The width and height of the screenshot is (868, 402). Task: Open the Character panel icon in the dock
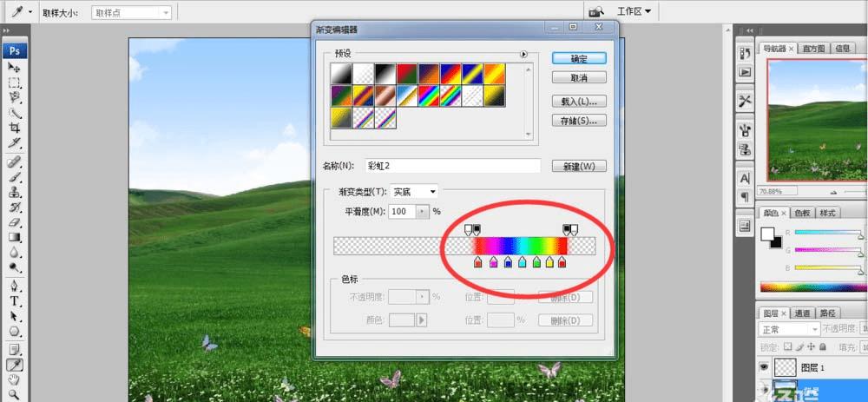tap(745, 178)
